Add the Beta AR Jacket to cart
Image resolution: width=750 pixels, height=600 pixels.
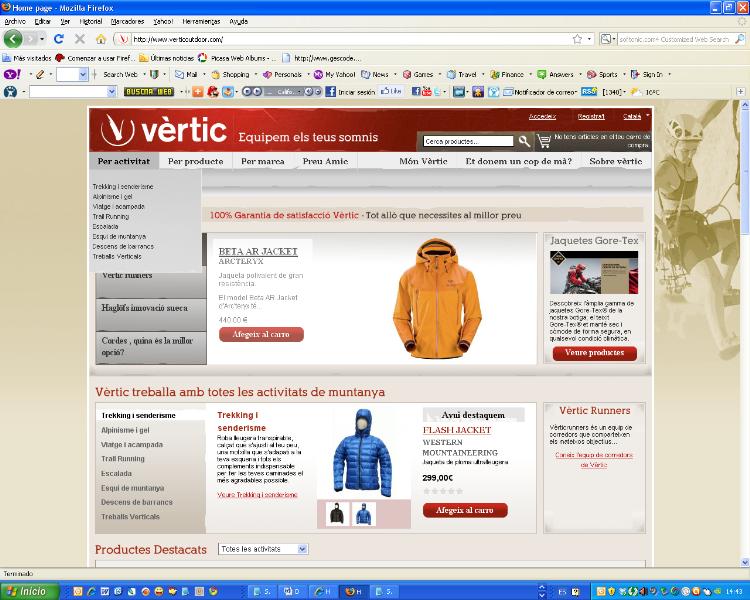click(261, 334)
